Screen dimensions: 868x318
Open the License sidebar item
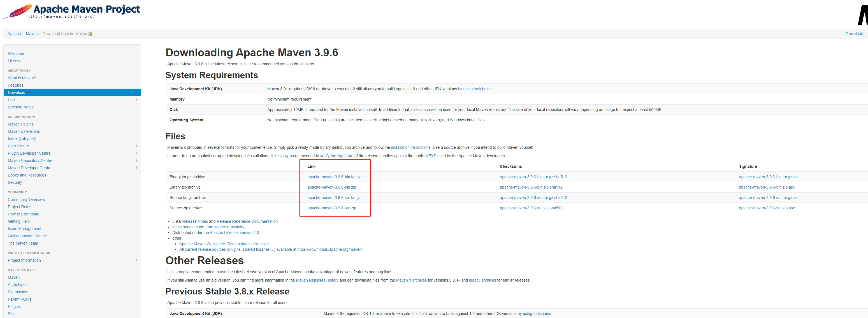[x=15, y=61]
